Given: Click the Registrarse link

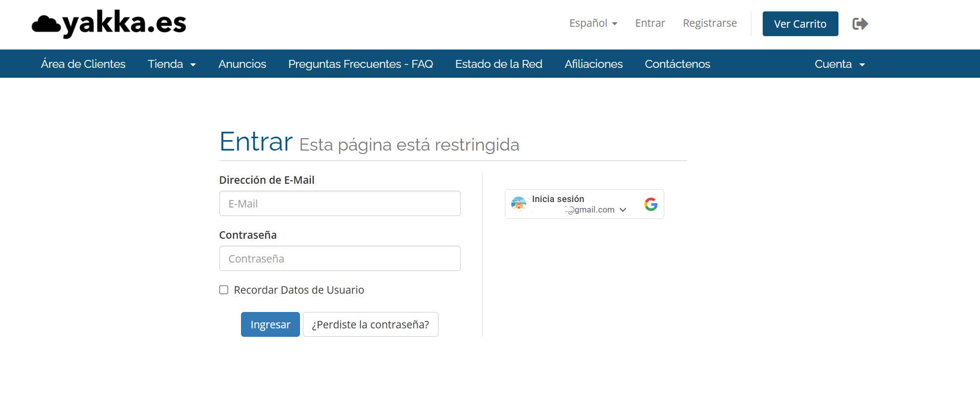Looking at the screenshot, I should pyautogui.click(x=710, y=23).
